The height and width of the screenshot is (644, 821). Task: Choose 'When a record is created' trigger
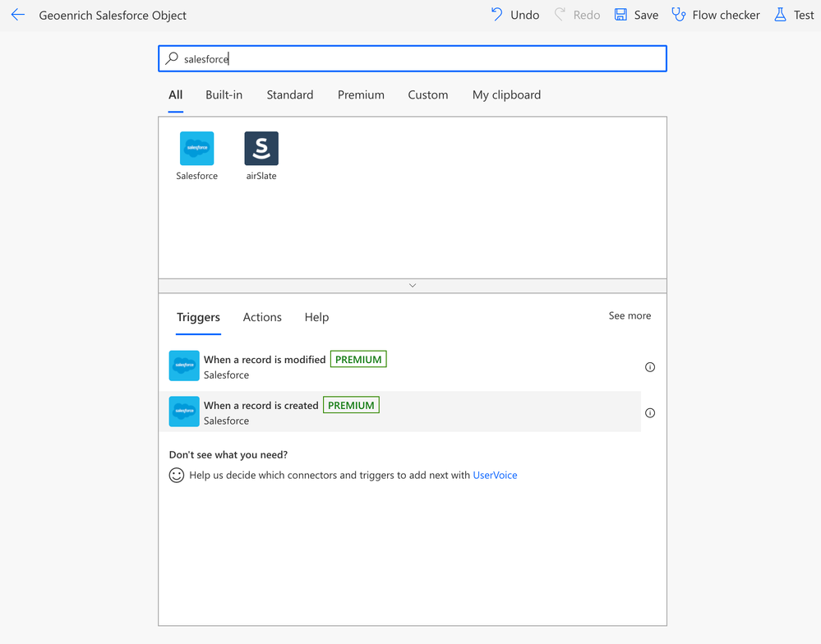click(x=261, y=406)
